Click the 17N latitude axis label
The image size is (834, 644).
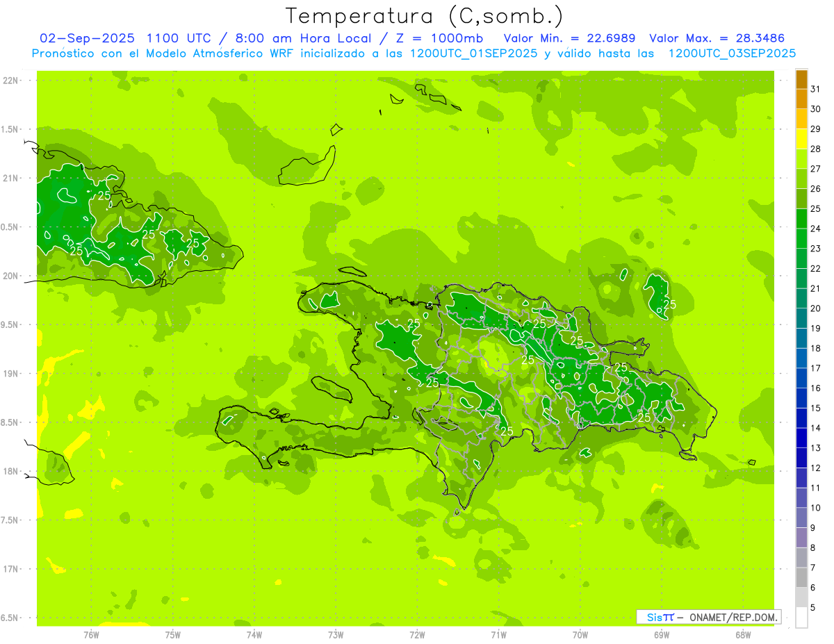[x=10, y=569]
